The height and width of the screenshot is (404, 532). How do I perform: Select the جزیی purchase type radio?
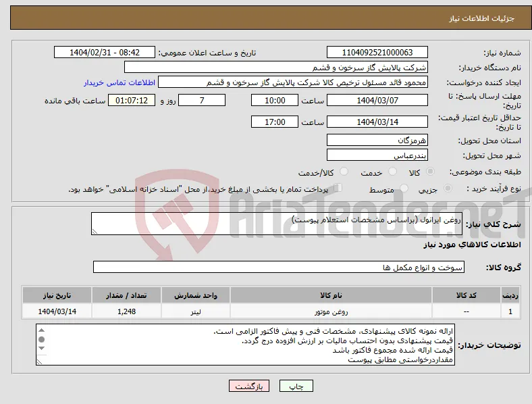(x=448, y=188)
